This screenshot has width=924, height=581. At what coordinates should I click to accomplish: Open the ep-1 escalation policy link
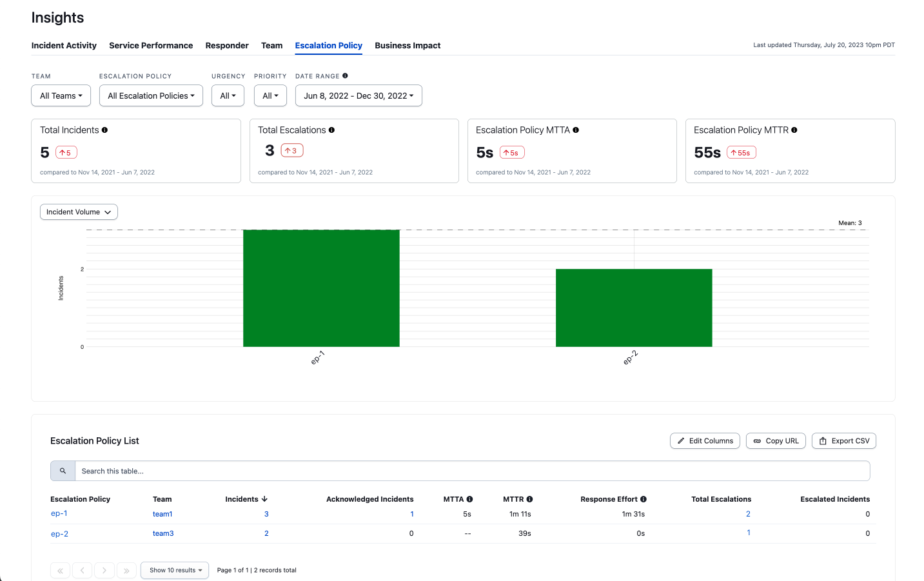59,513
